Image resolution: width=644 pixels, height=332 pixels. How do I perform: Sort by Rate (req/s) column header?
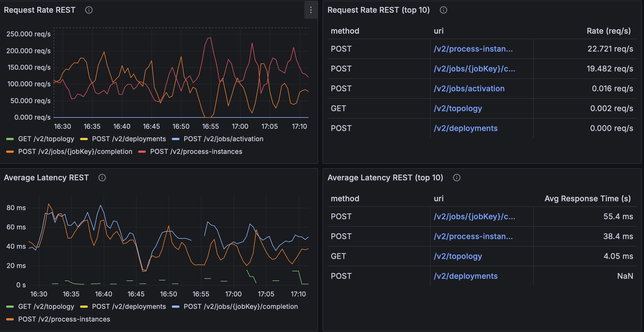coord(608,31)
